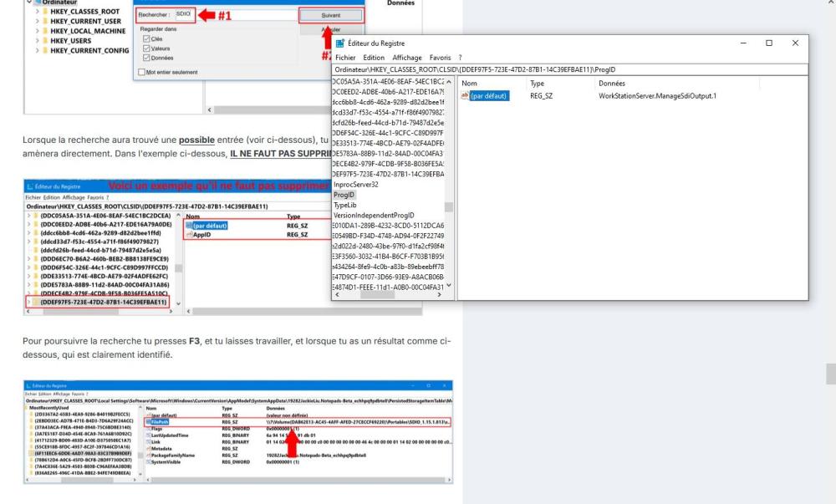Screen dimensions: 836x504
Task: Select the DE33513-774E-4BCD key in front tree
Action: point(388,143)
